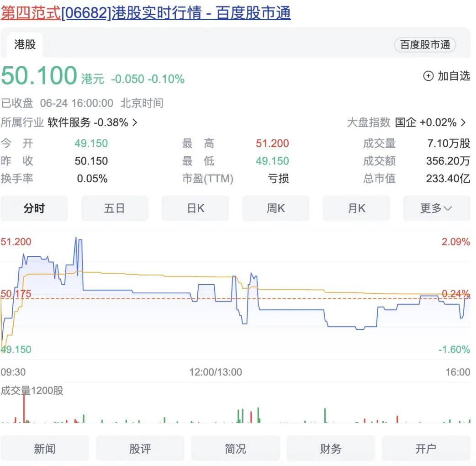This screenshot has width=476, height=466.
Task: Click the 成交量1200股 volume label
Action: point(32,391)
